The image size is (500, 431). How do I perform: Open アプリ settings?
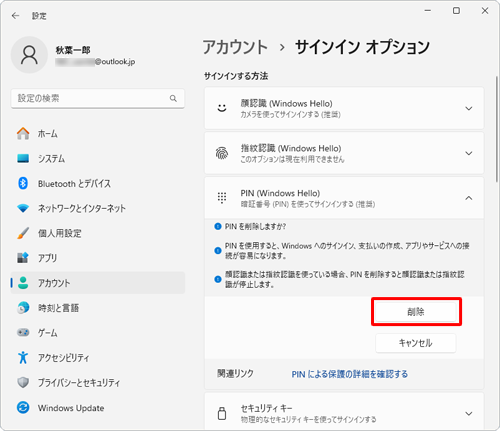click(98, 258)
